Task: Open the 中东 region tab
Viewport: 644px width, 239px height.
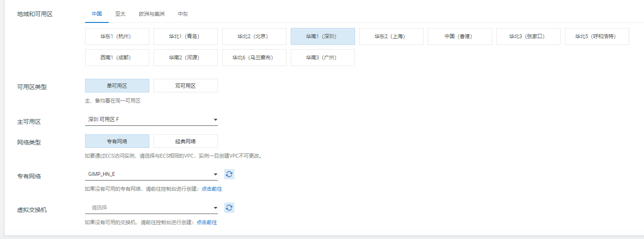Action: 183,14
